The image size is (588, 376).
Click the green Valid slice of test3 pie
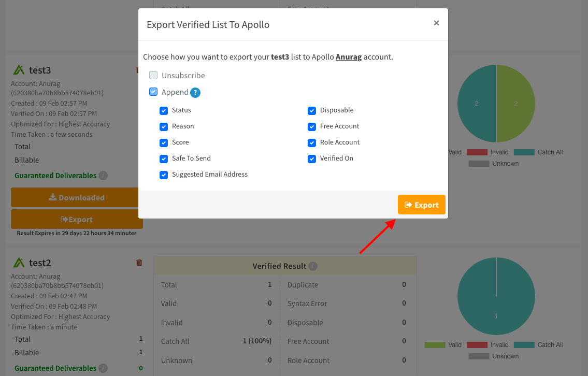click(515, 104)
